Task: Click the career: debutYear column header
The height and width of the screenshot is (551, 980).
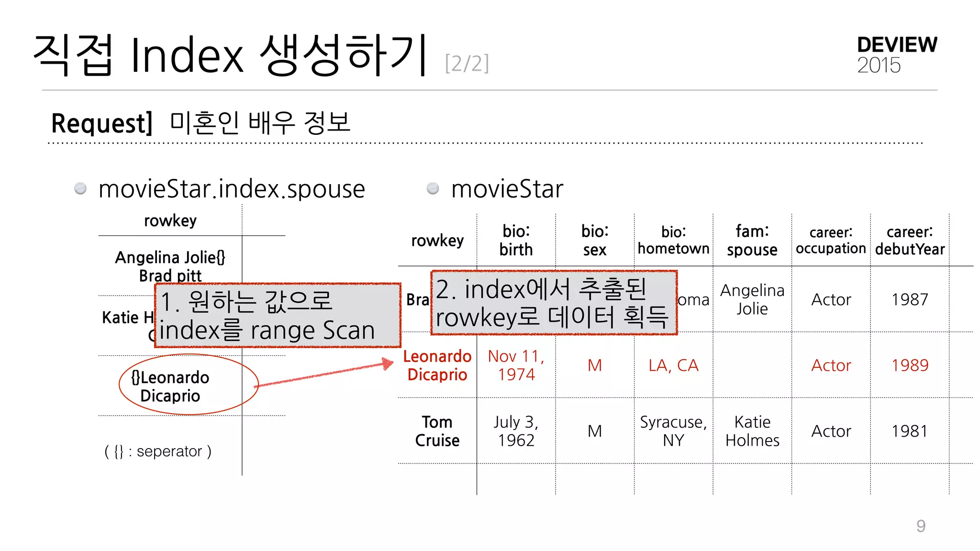Action: coord(909,240)
